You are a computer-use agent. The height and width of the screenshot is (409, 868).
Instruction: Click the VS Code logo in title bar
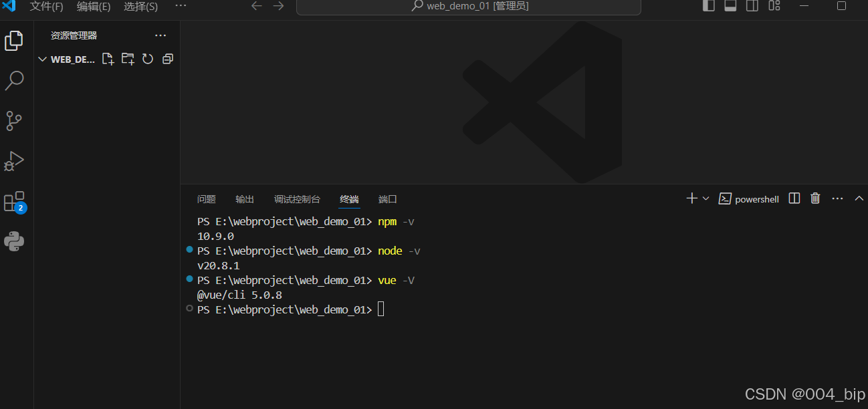tap(9, 6)
